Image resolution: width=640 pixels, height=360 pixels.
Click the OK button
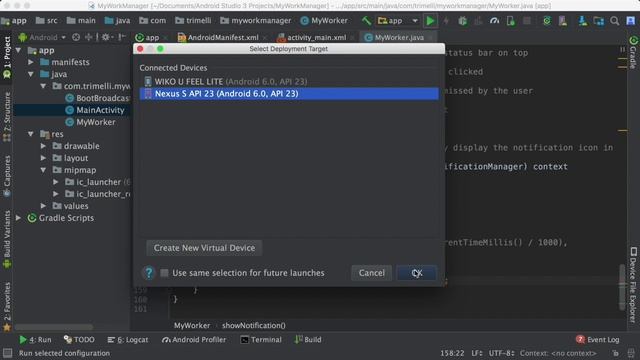[x=417, y=273]
